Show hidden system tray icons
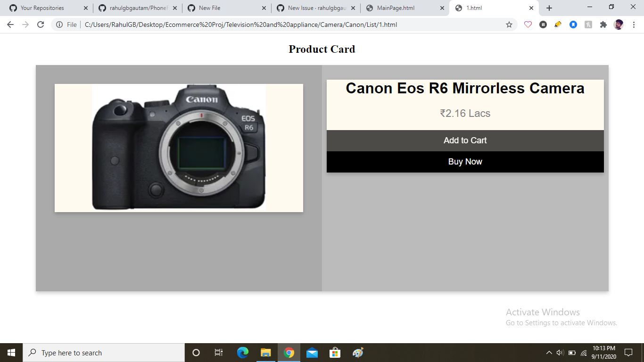 click(x=549, y=353)
